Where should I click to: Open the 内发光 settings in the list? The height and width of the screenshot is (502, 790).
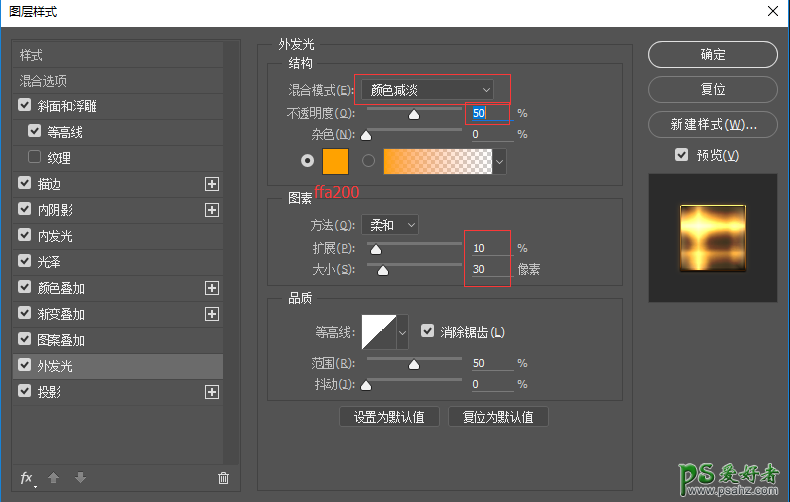pos(55,236)
